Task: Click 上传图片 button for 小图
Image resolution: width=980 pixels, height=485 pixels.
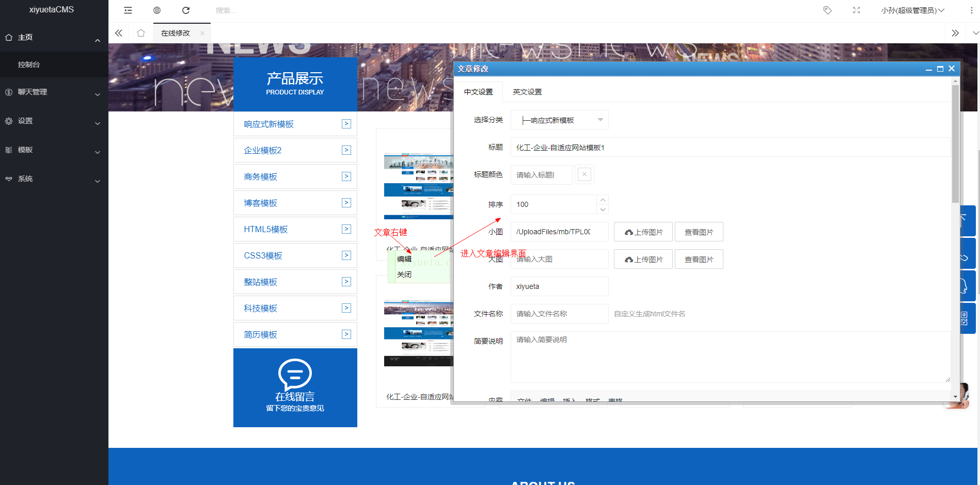Action: coord(643,231)
